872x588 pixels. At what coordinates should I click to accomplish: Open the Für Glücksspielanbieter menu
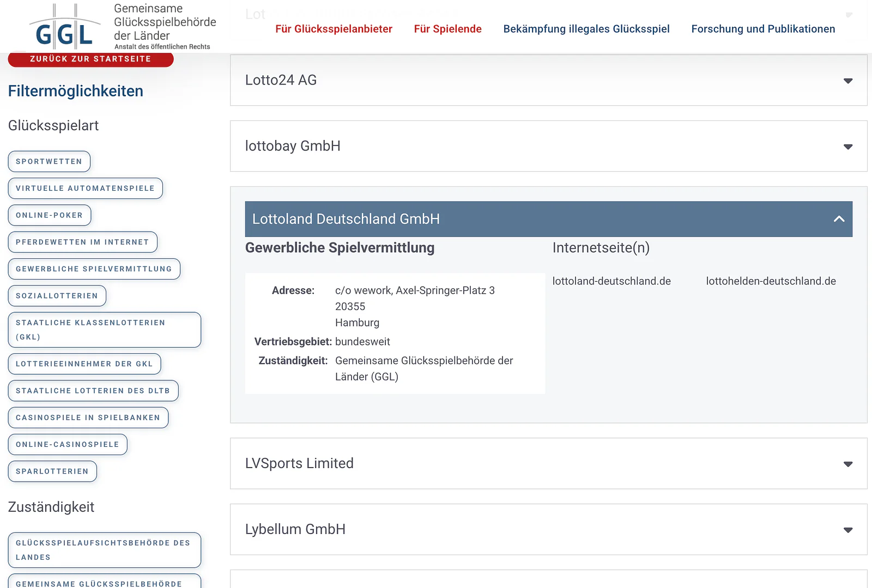coord(334,29)
